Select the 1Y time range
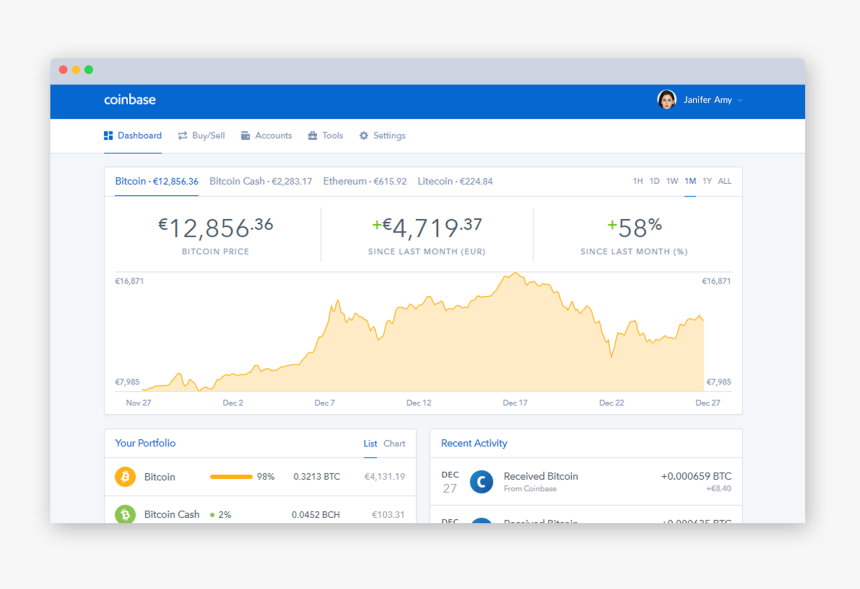The image size is (860, 589). tap(707, 181)
